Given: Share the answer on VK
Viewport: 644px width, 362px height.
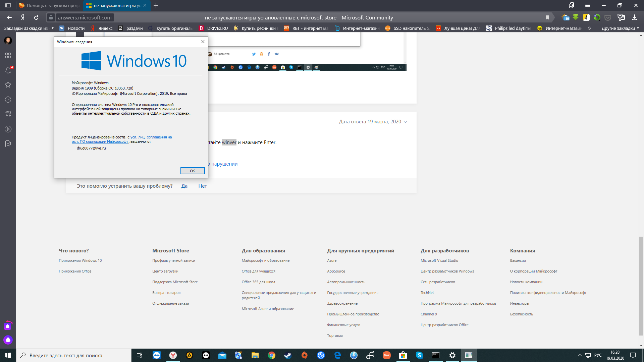Looking at the screenshot, I should pos(277,54).
